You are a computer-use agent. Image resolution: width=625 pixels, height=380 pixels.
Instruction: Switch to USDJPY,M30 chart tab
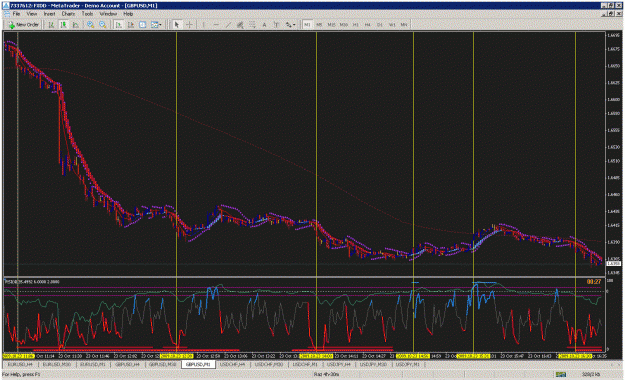[x=373, y=364]
